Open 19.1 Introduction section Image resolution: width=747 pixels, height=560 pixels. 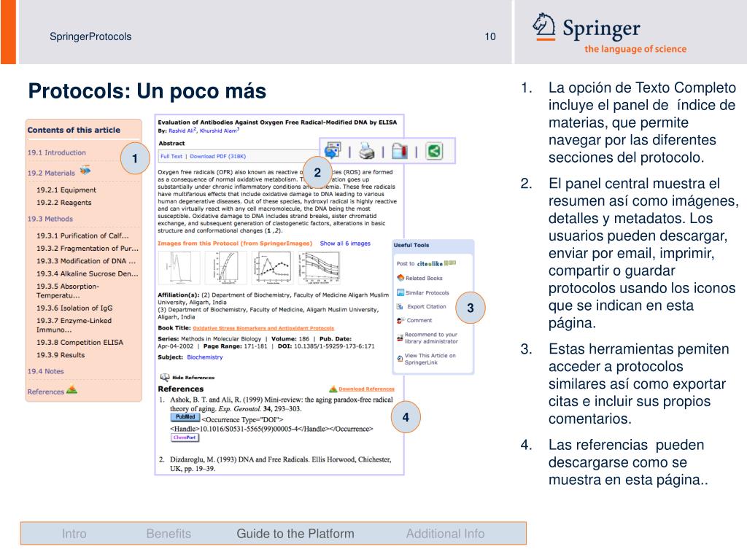tap(57, 152)
